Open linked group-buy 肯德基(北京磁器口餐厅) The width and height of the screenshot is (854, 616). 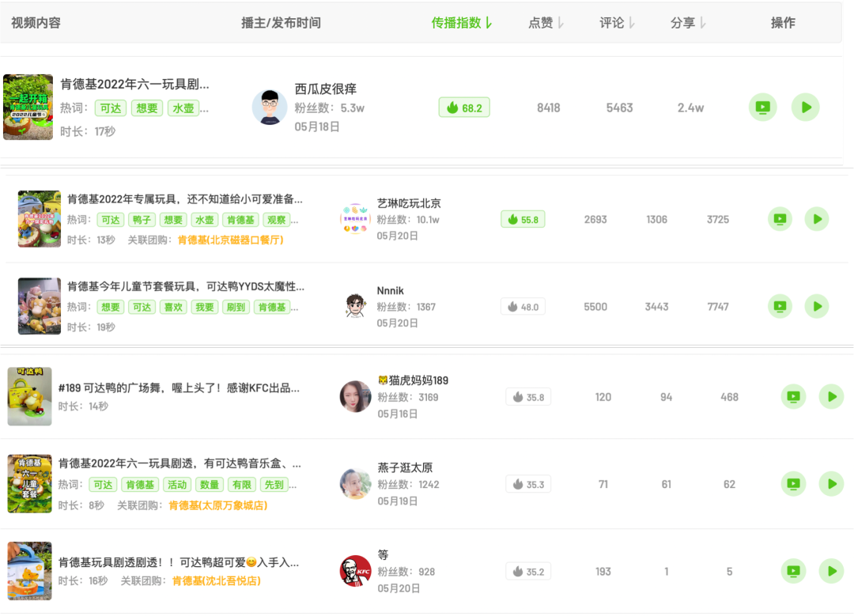point(230,240)
